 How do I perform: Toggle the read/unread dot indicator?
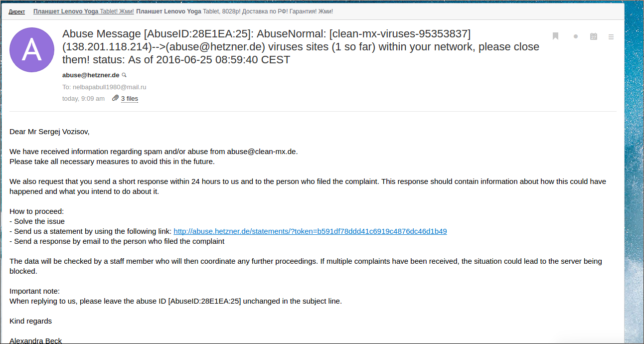[x=576, y=36]
